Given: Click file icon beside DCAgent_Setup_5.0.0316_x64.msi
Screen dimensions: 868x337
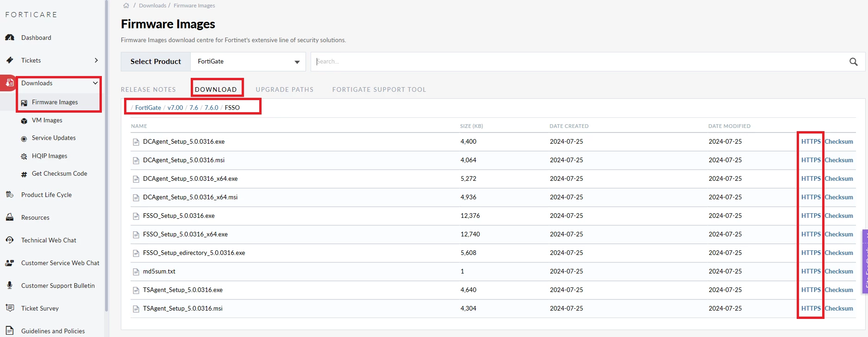Looking at the screenshot, I should tap(136, 197).
